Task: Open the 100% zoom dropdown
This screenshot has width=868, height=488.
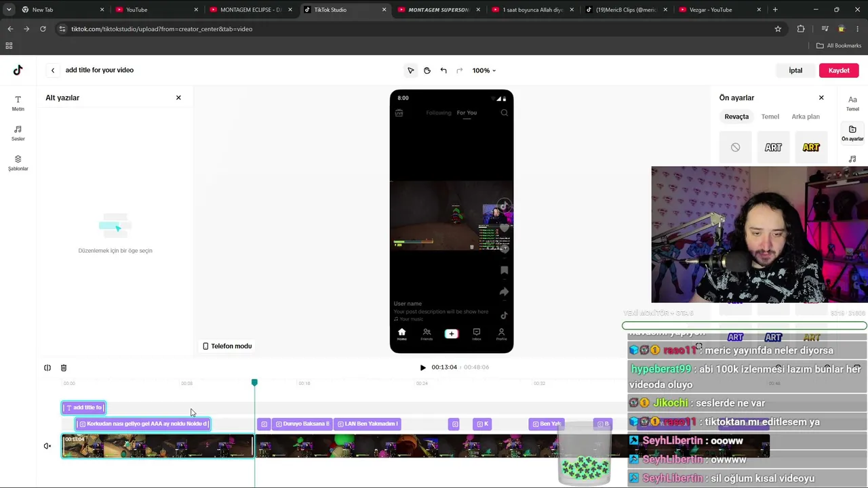Action: pyautogui.click(x=484, y=70)
